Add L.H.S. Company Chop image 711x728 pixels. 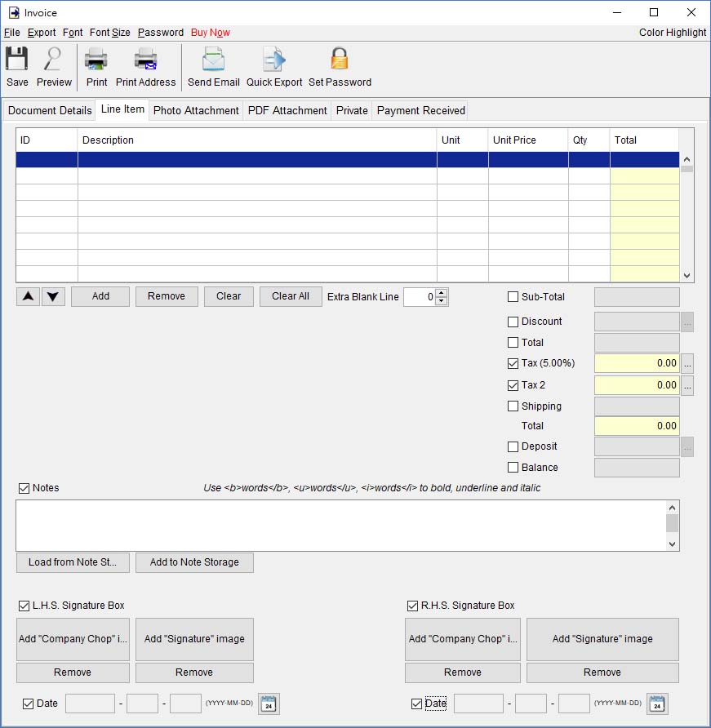pos(73,639)
